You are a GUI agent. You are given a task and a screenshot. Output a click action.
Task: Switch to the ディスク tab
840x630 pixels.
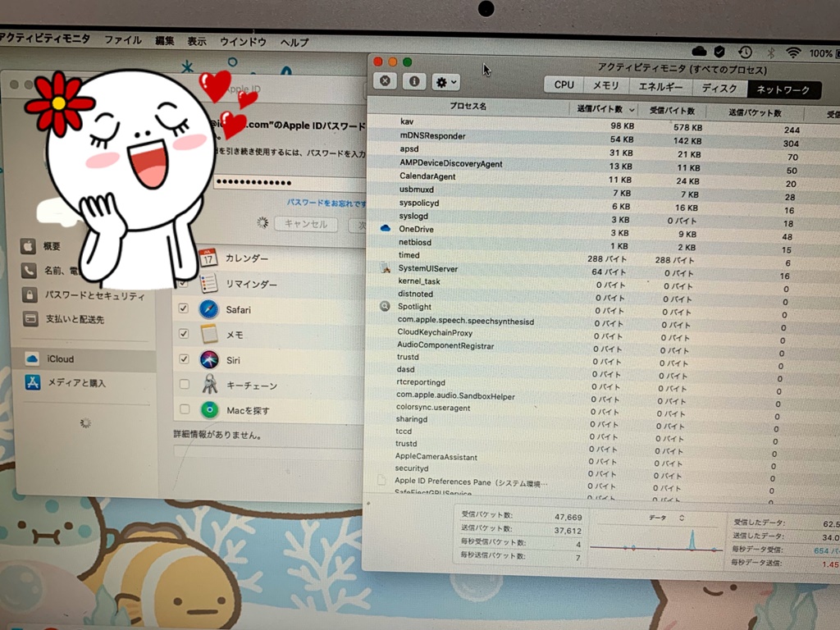pos(719,88)
